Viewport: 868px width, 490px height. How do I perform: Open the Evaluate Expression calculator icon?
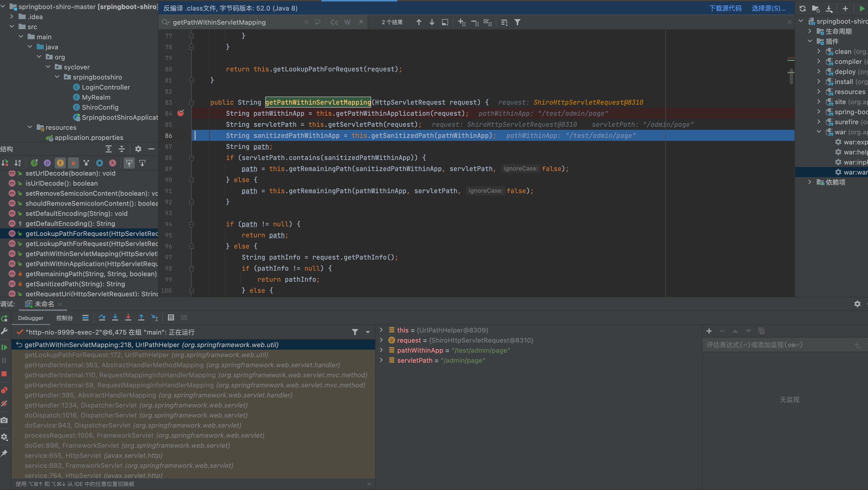click(x=171, y=317)
